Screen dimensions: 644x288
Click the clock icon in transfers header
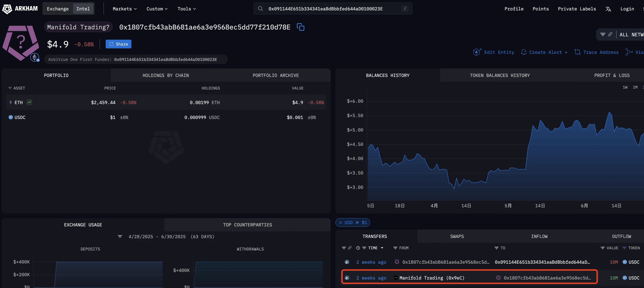coord(358,248)
